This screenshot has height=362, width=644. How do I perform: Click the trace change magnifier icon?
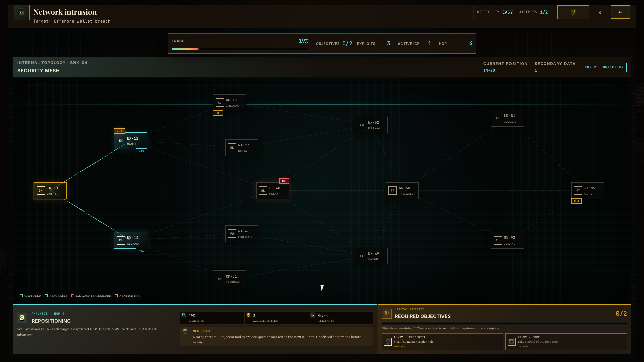point(184,315)
